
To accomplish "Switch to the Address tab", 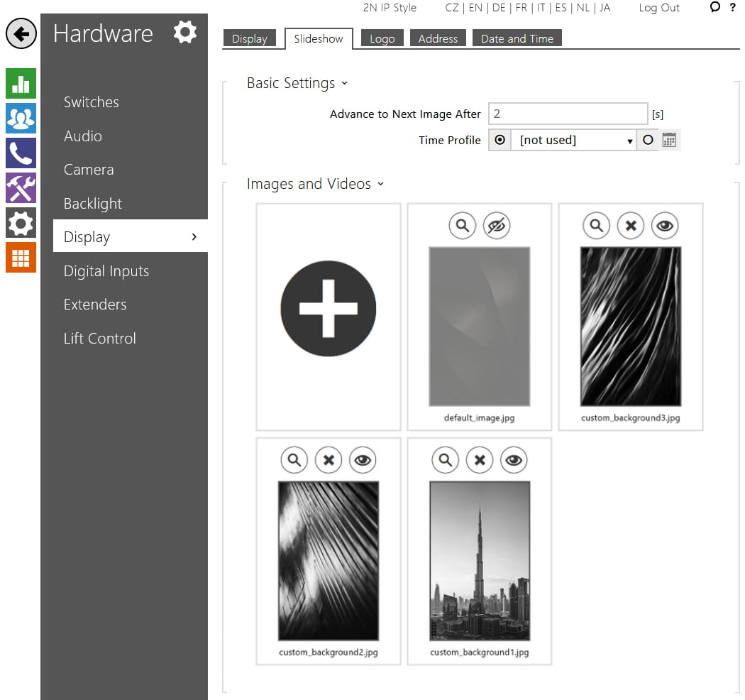I will (438, 38).
